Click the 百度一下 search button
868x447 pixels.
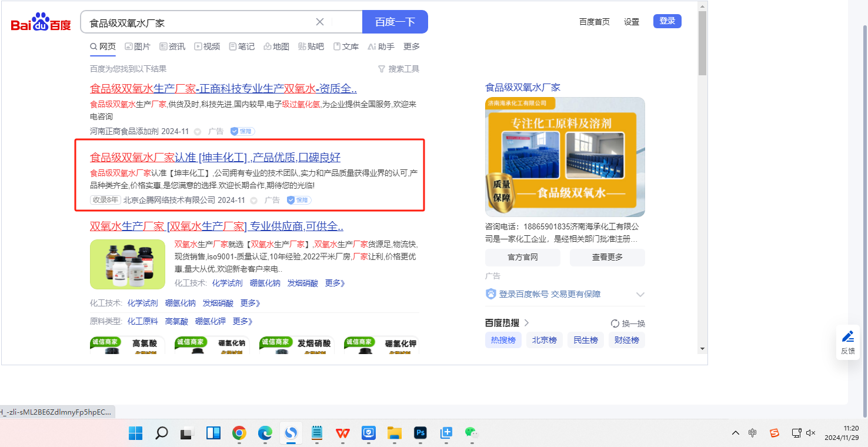coord(395,22)
